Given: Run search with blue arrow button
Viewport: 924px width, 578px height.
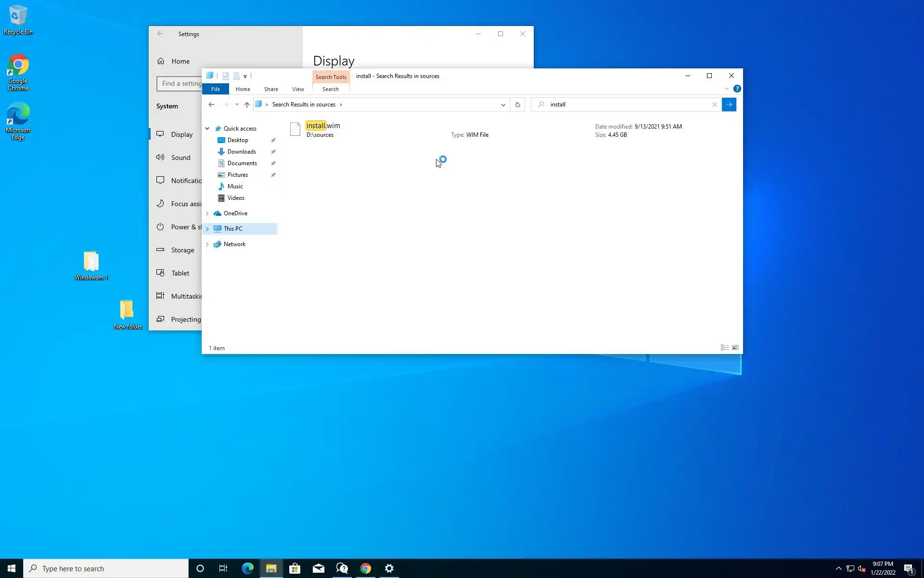Looking at the screenshot, I should [729, 105].
